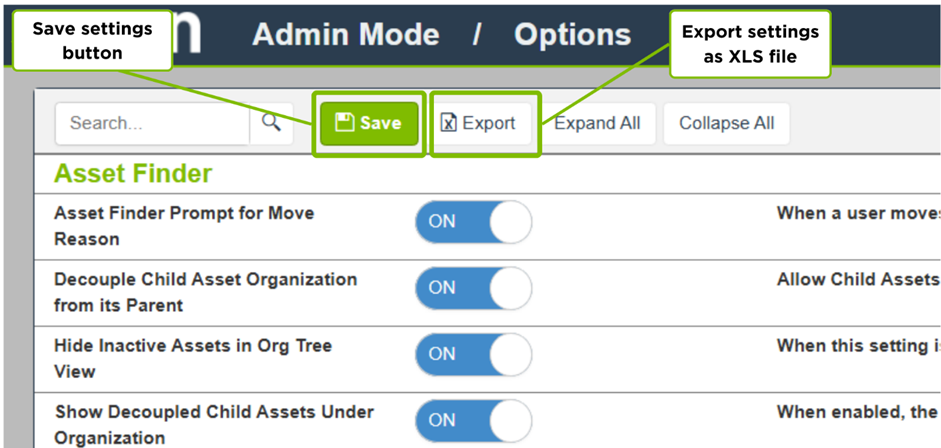Image resolution: width=941 pixels, height=448 pixels.
Task: Collapse the Asset Finder section header
Action: click(x=133, y=174)
